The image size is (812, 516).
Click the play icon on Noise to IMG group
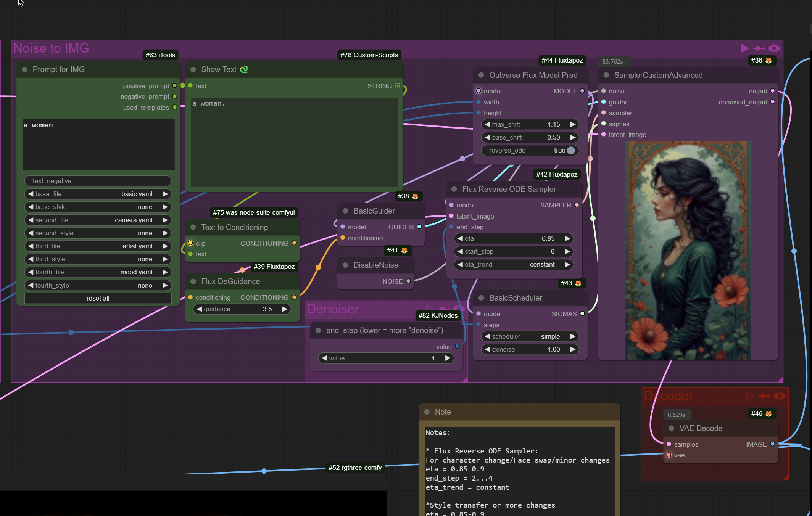[744, 48]
